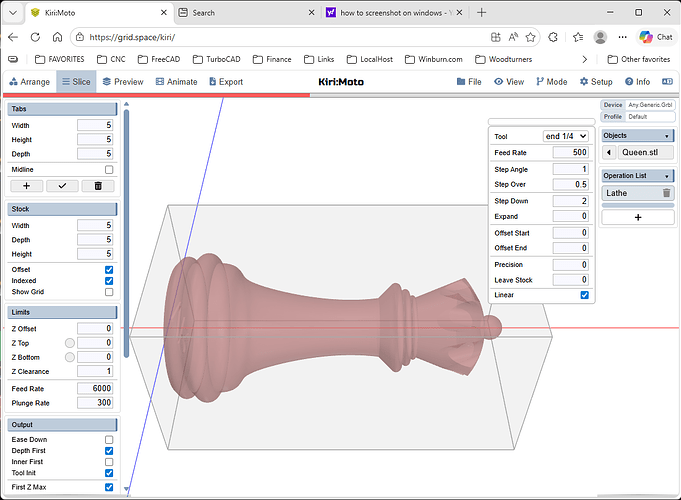Collapse the Output section header
The height and width of the screenshot is (500, 681).
coord(62,424)
